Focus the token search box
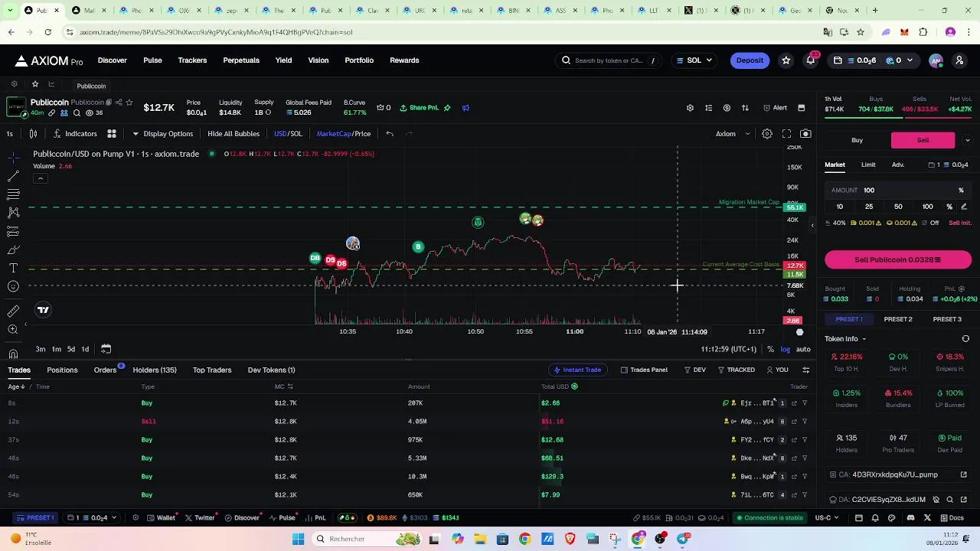Image resolution: width=980 pixels, height=551 pixels. pyautogui.click(x=609, y=60)
